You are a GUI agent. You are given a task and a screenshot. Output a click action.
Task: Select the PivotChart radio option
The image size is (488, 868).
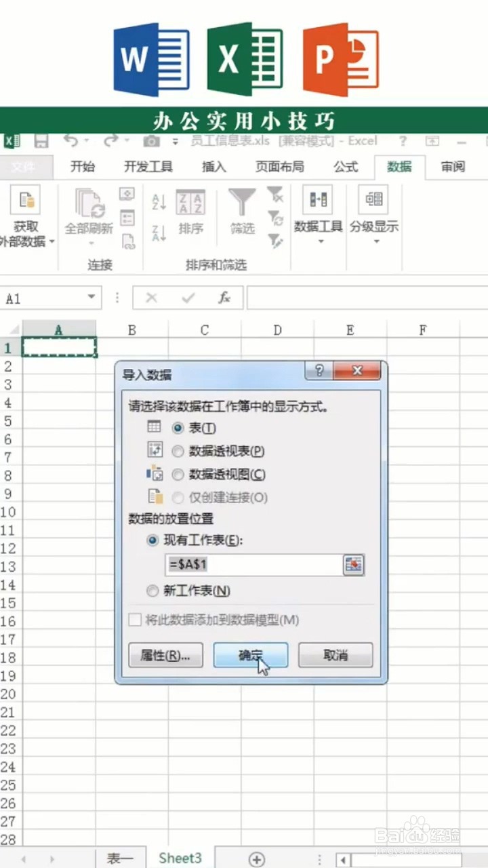(178, 474)
